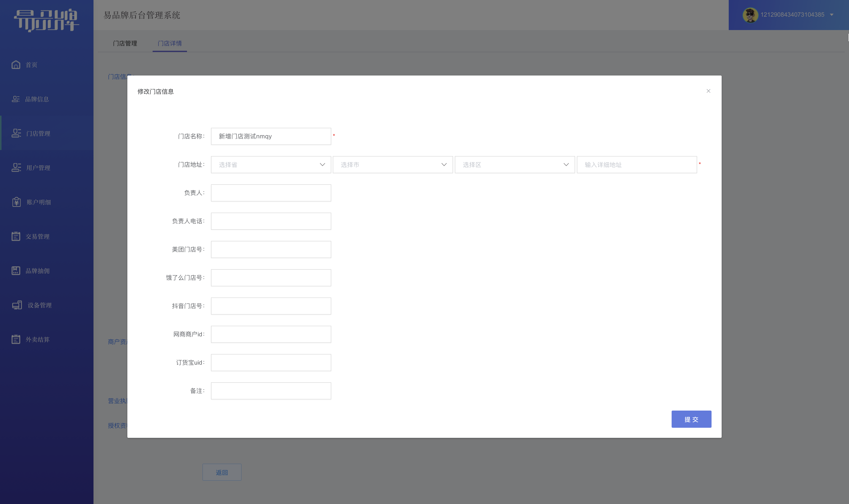Select the 门店详情 tab
This screenshot has height=504, width=849.
(170, 43)
